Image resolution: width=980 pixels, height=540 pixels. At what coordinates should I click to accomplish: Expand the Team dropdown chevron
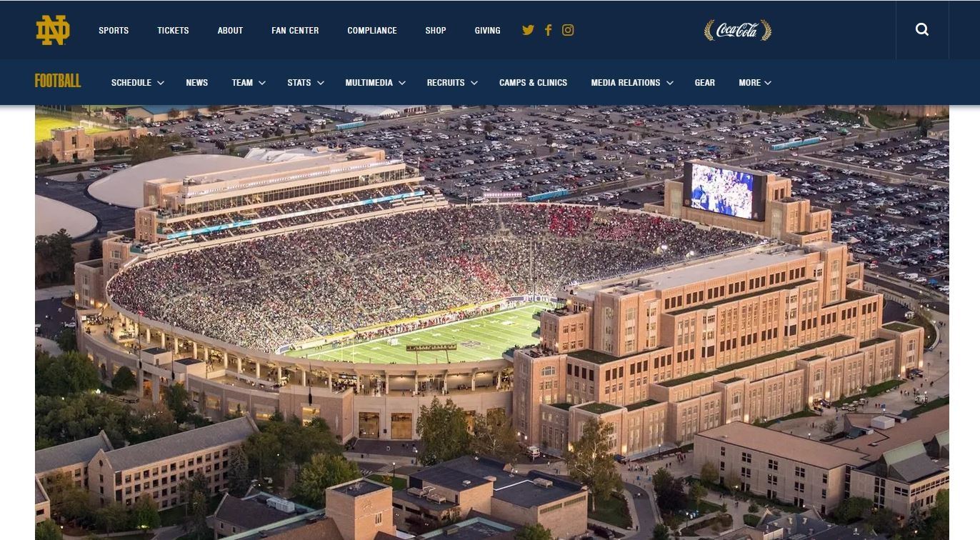click(262, 83)
